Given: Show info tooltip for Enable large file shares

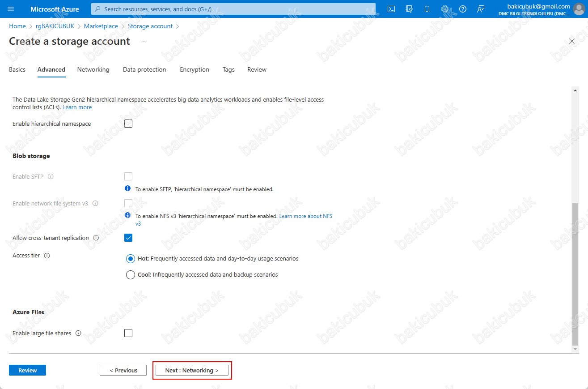Looking at the screenshot, I should pos(78,333).
